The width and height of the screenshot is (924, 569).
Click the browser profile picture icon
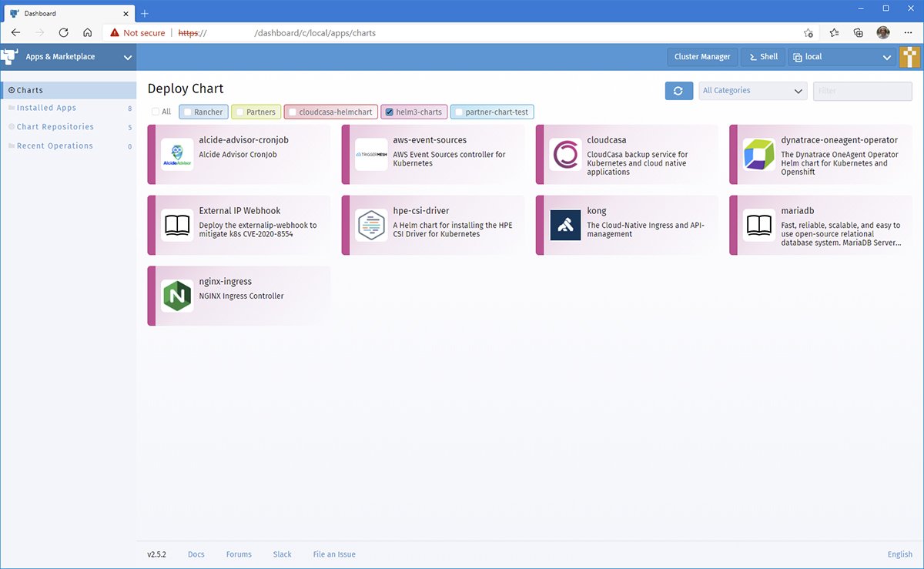(883, 33)
